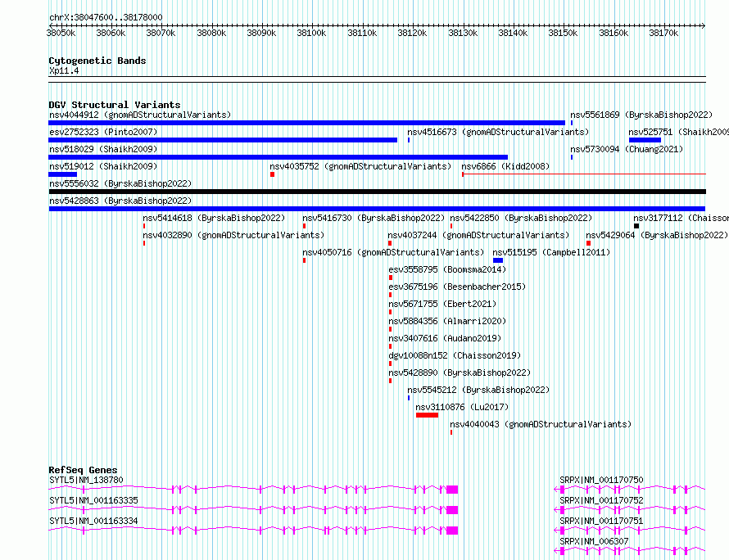Image resolution: width=729 pixels, height=560 pixels.
Task: Click the DGV Structural Variants track title
Action: (x=115, y=105)
